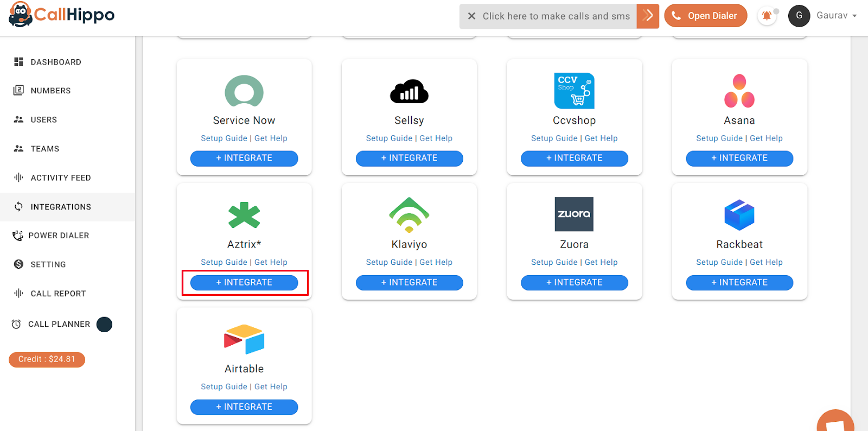Viewport: 868px width, 431px height.
Task: Integrate Sellsy
Action: click(x=409, y=158)
